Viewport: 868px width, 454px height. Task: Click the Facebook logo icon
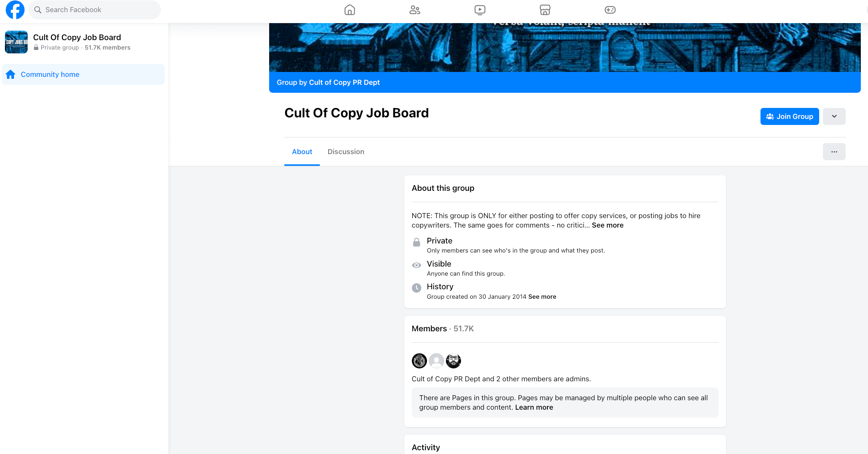click(x=15, y=10)
